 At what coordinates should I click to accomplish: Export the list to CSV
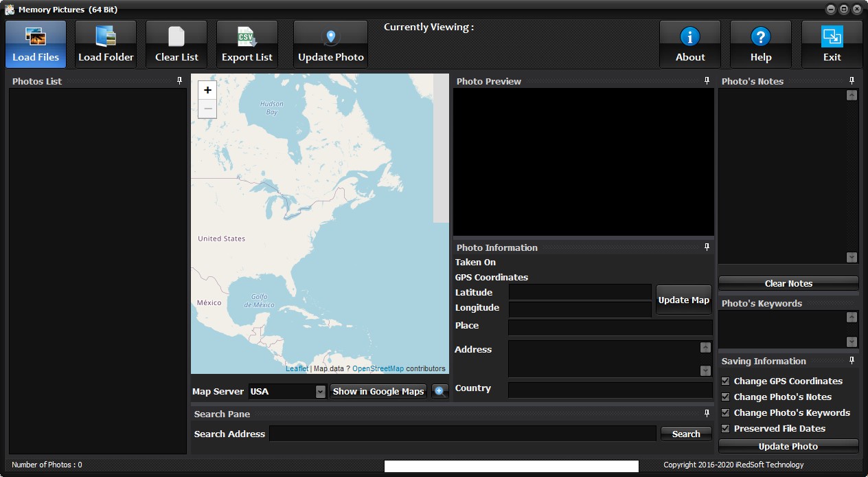[247, 44]
